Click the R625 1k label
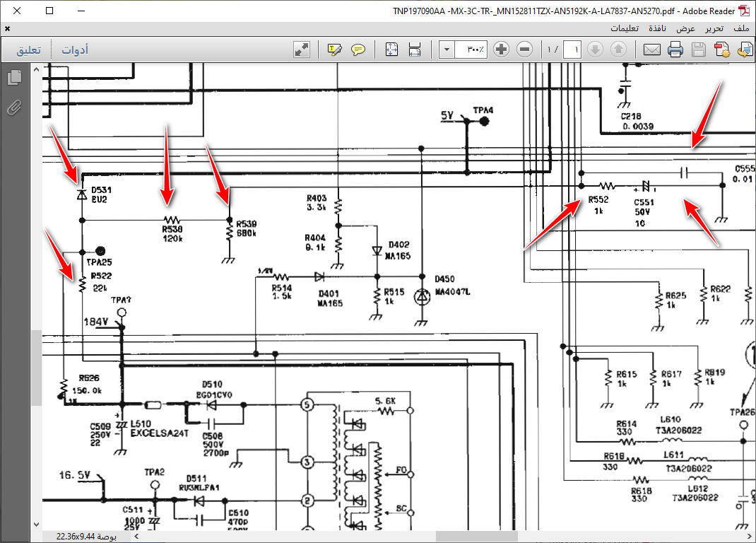 coord(675,300)
